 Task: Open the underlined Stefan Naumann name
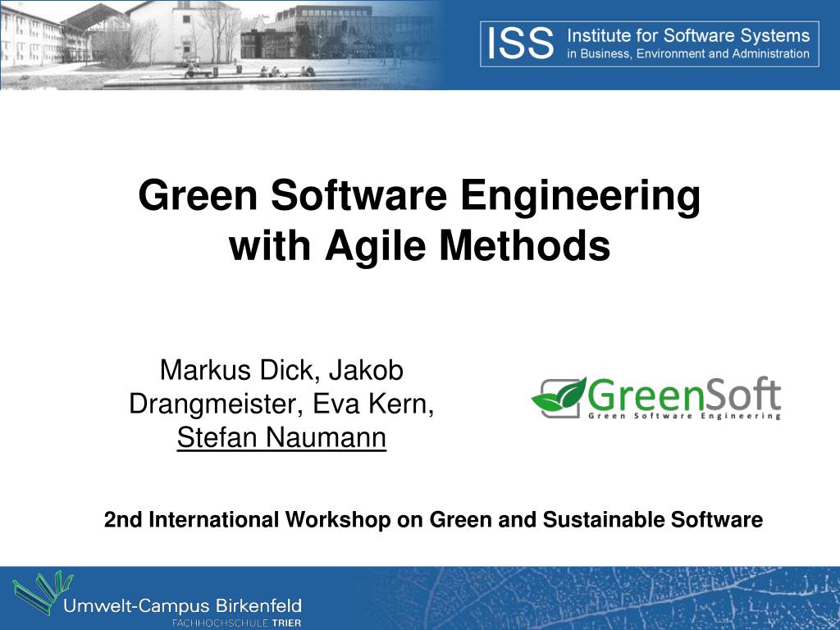point(282,437)
